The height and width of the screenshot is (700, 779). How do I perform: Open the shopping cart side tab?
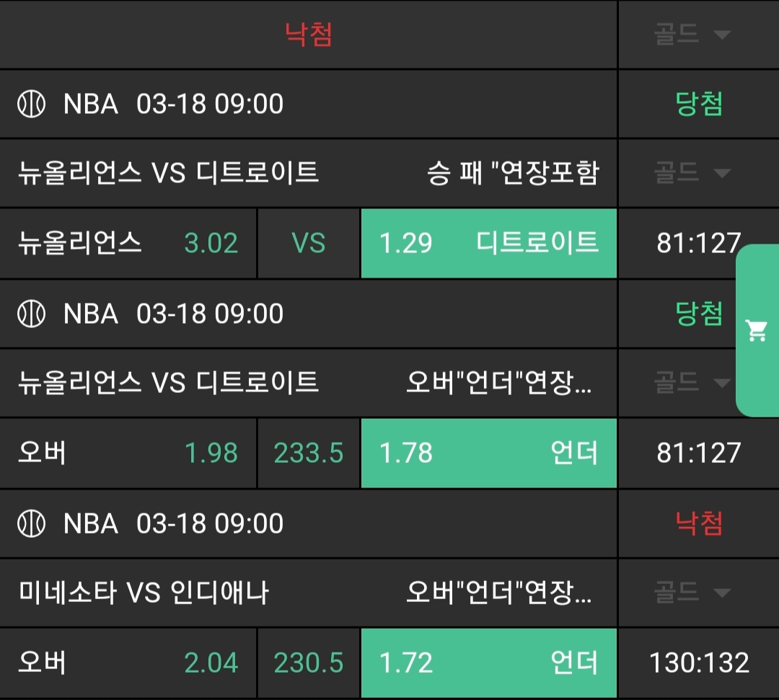pyautogui.click(x=757, y=331)
